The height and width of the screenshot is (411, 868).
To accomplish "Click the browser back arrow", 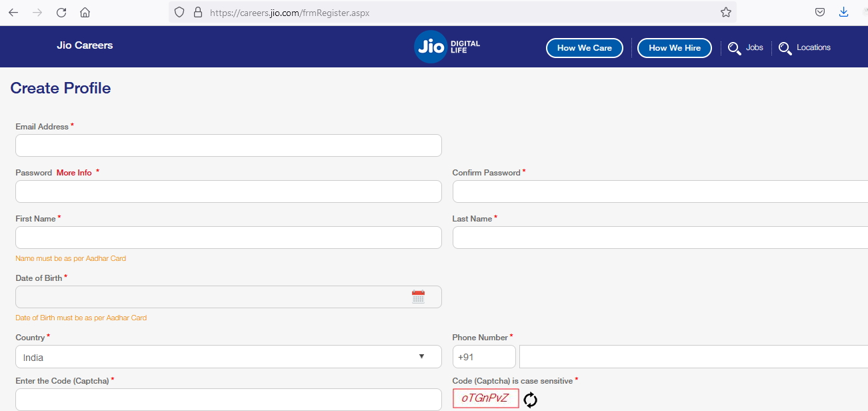I will pyautogui.click(x=13, y=13).
